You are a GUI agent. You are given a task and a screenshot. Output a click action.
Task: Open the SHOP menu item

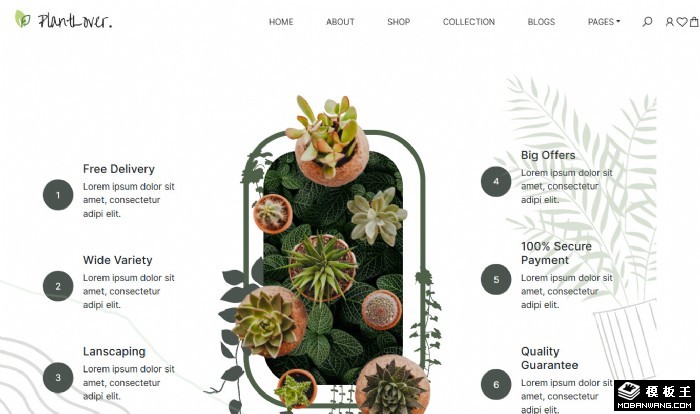[399, 21]
